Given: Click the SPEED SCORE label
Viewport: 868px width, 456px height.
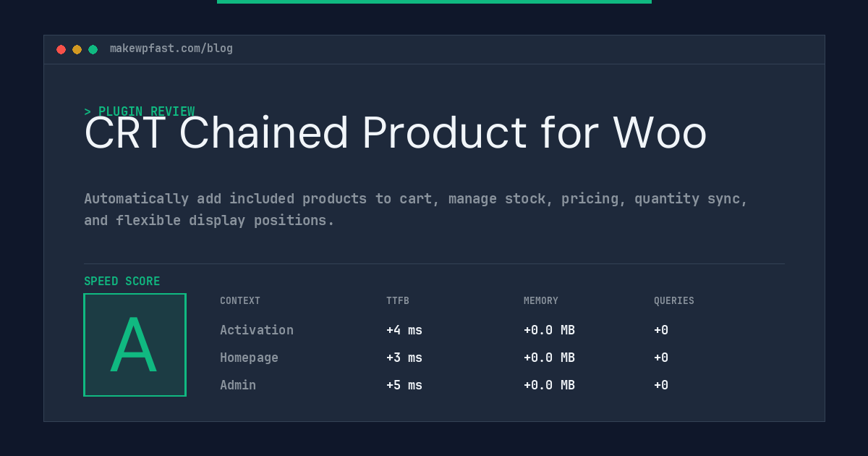Looking at the screenshot, I should (x=122, y=282).
